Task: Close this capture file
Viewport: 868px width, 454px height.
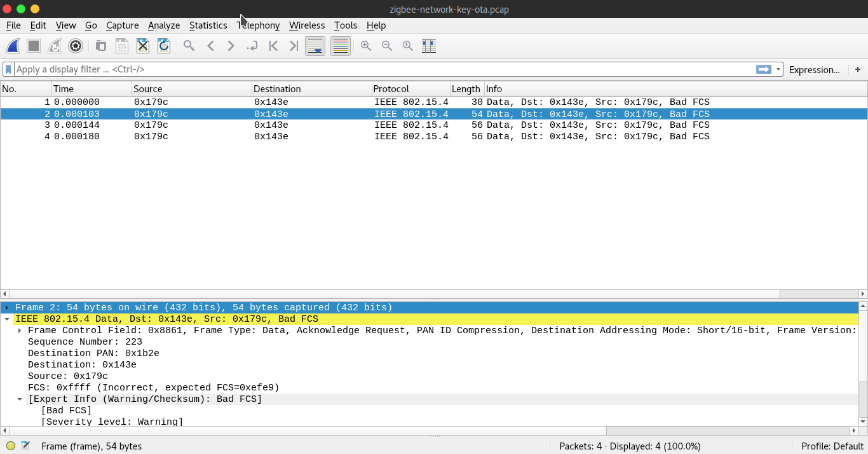Action: coord(143,46)
